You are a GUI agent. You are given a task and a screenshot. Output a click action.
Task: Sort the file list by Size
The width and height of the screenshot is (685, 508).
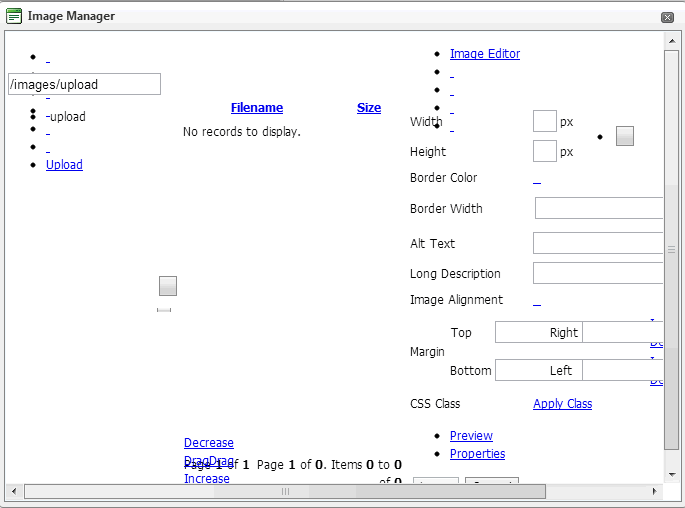point(369,108)
